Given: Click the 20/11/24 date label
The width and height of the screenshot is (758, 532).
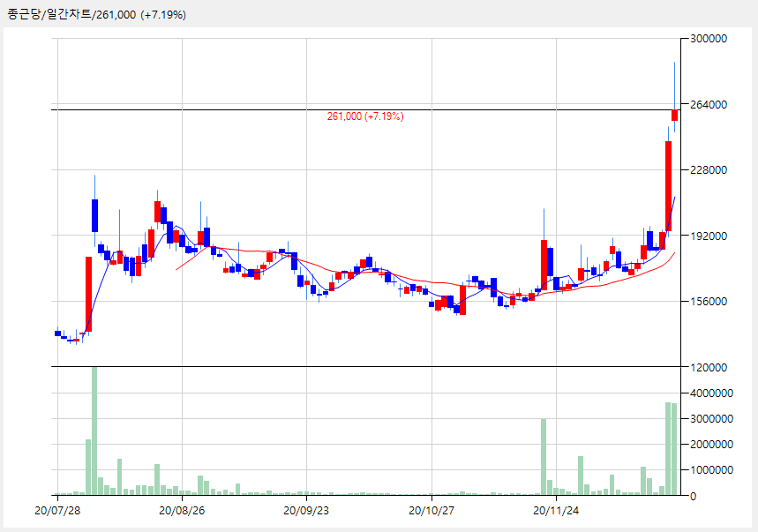Looking at the screenshot, I should (x=556, y=511).
